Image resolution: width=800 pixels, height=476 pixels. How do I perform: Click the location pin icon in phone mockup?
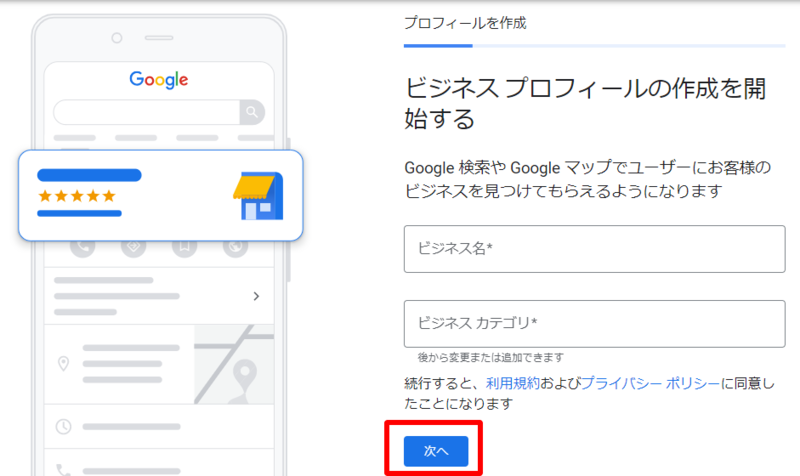pyautogui.click(x=63, y=364)
